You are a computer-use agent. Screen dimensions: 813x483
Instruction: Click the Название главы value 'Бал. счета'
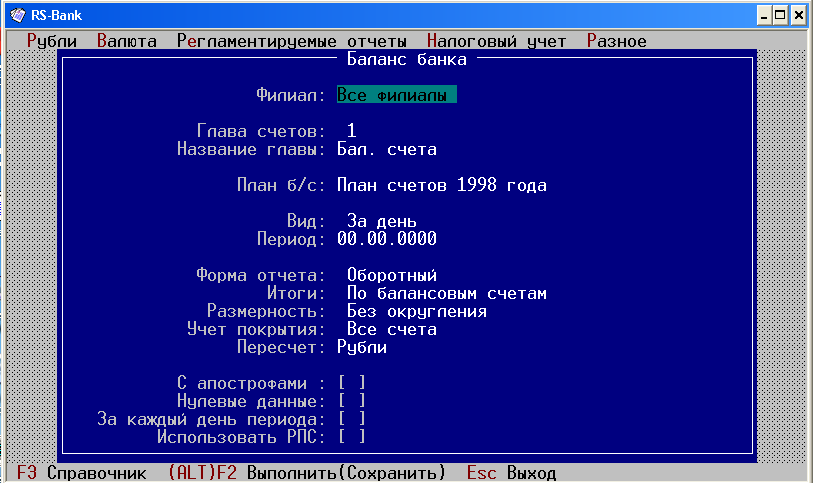coord(387,149)
